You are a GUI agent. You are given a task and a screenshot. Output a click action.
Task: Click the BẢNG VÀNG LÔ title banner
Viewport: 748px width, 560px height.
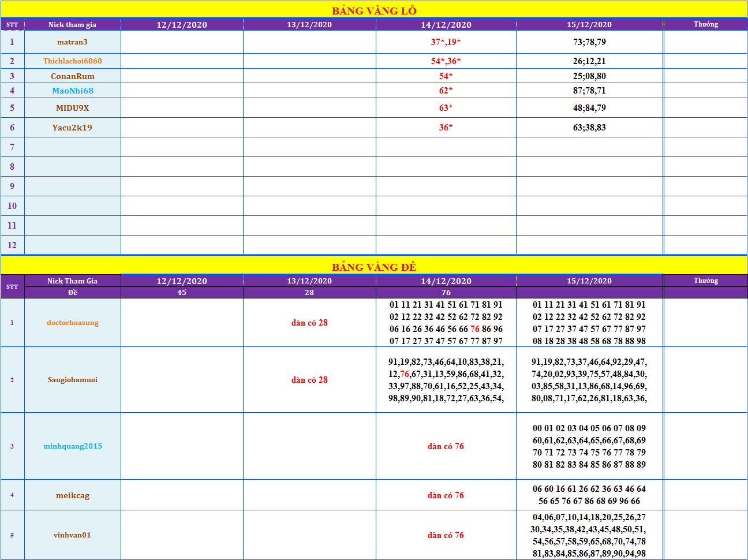(x=374, y=10)
